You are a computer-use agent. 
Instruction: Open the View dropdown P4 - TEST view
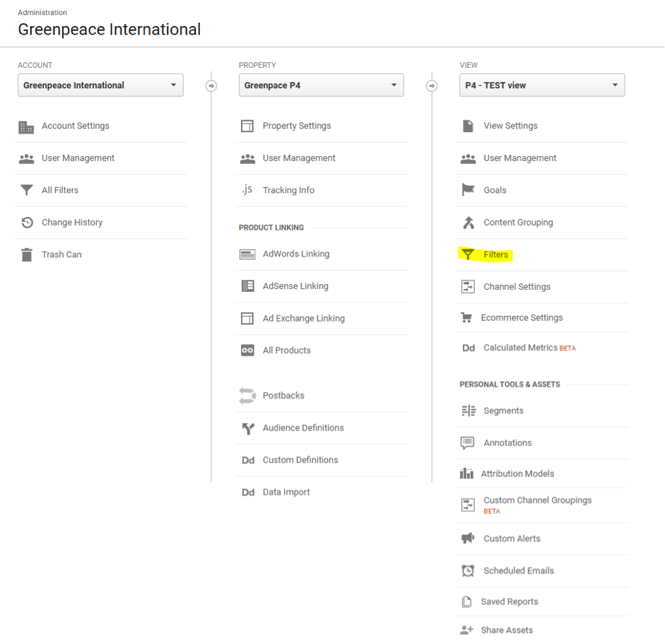pyautogui.click(x=542, y=86)
